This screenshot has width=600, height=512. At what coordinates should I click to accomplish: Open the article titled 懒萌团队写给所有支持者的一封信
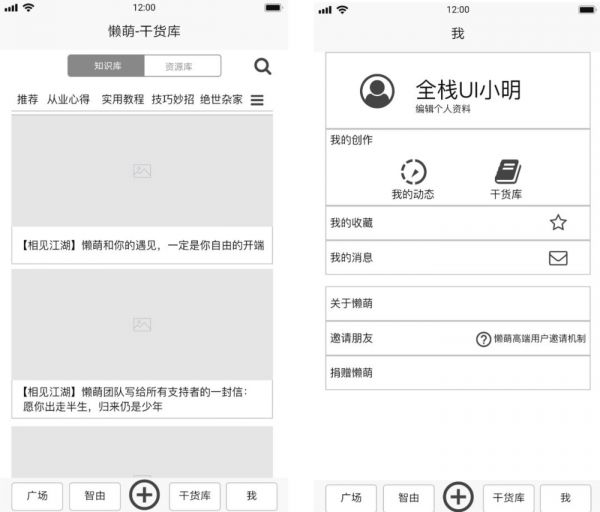[142, 399]
